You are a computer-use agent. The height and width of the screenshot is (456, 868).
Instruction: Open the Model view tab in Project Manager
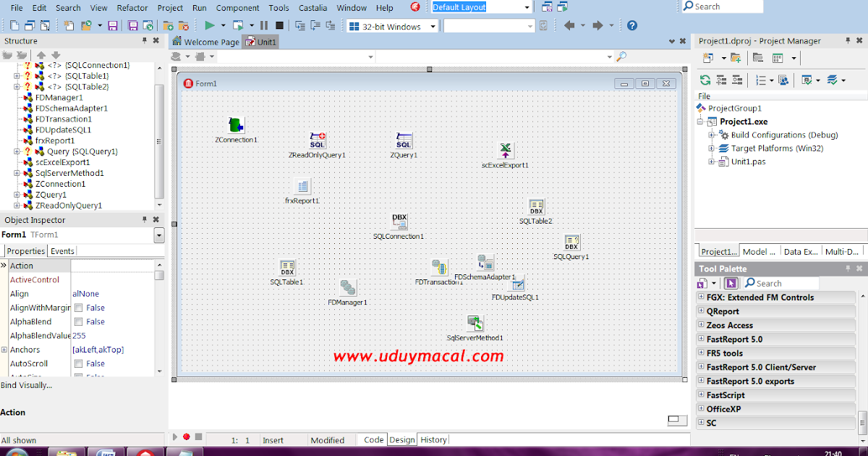click(x=759, y=252)
